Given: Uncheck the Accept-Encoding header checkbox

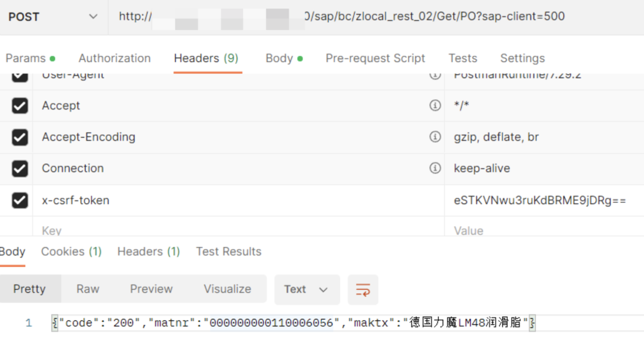Looking at the screenshot, I should point(20,137).
